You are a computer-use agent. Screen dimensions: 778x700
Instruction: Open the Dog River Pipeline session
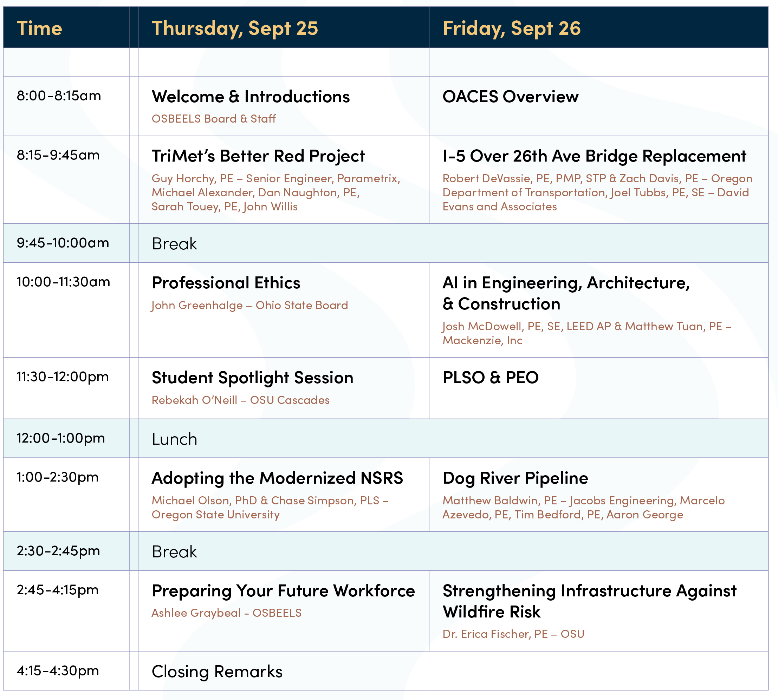(x=515, y=478)
